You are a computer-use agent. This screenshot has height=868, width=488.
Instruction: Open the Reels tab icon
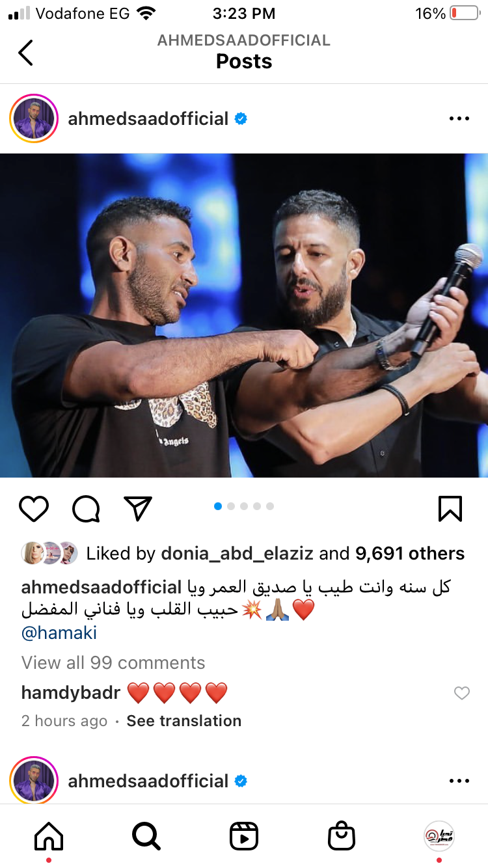pos(244,836)
